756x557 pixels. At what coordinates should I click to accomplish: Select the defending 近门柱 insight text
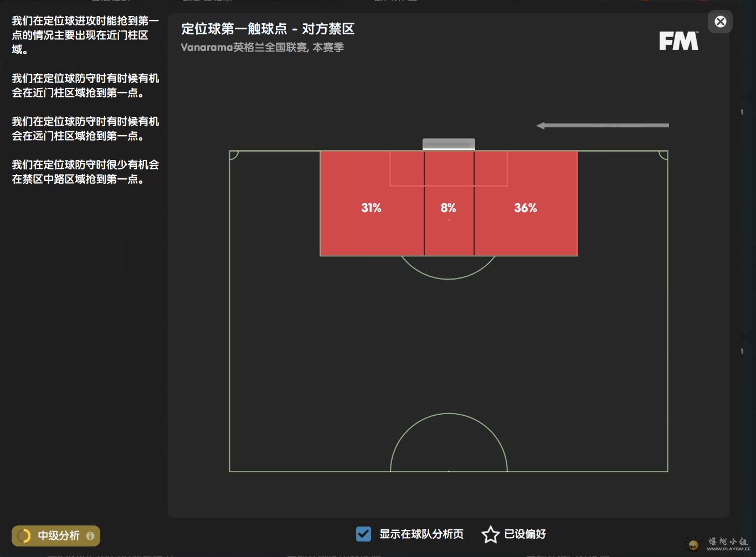pyautogui.click(x=85, y=85)
